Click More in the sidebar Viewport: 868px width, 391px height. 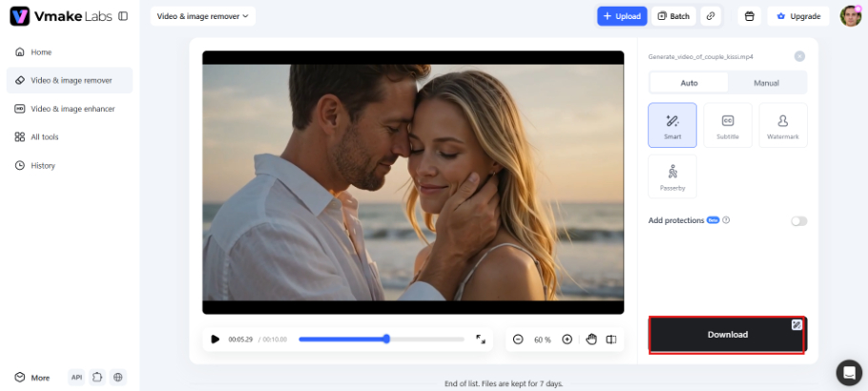(32, 378)
